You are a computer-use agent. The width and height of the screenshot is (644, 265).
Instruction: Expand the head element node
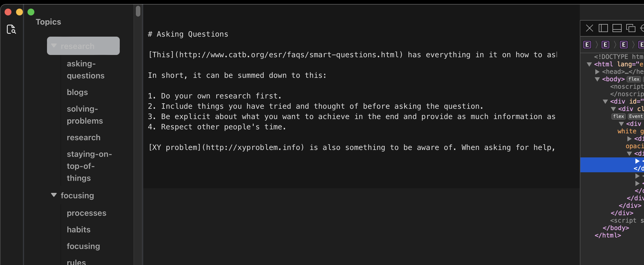(597, 72)
